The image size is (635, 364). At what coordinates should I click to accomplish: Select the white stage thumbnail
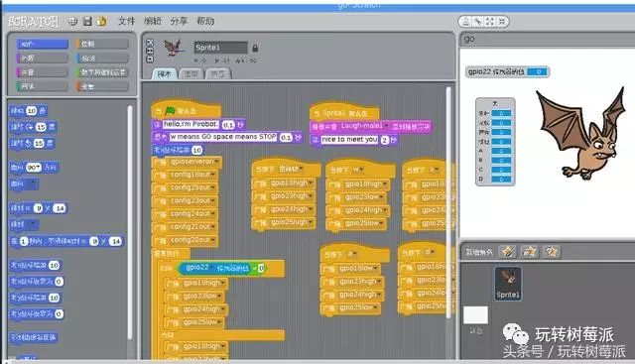[475, 315]
